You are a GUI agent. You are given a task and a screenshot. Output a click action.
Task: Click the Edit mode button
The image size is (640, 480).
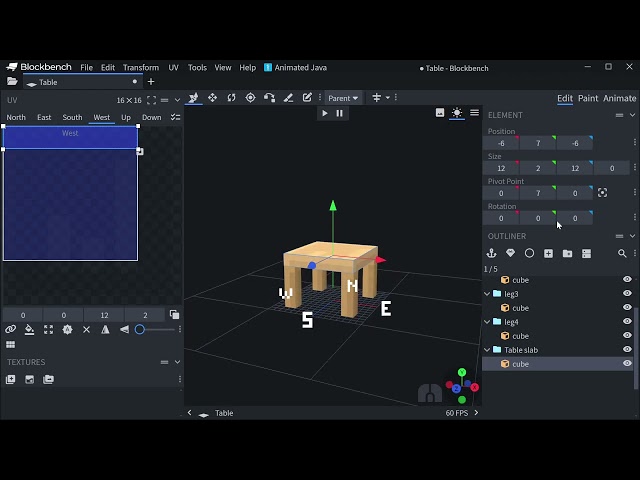tap(565, 98)
